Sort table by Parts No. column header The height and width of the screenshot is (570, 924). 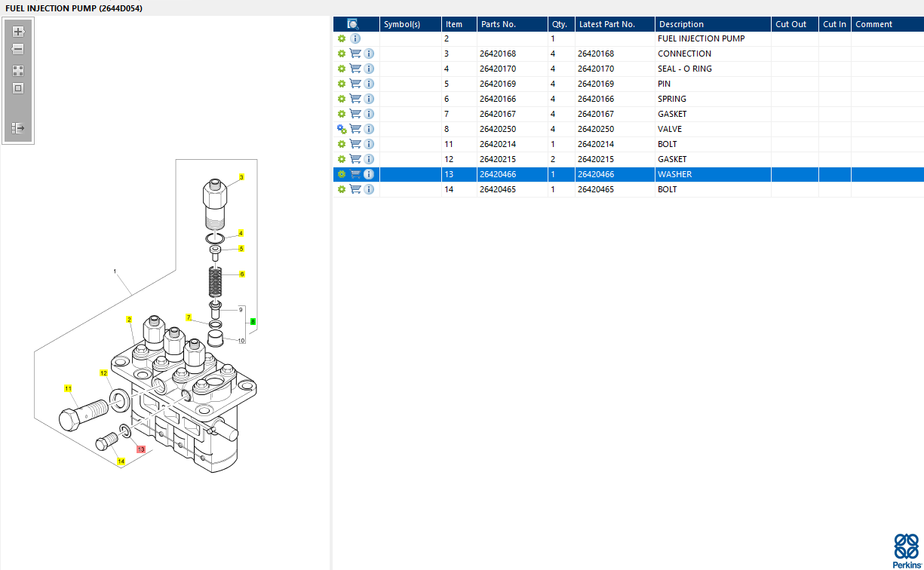click(499, 24)
